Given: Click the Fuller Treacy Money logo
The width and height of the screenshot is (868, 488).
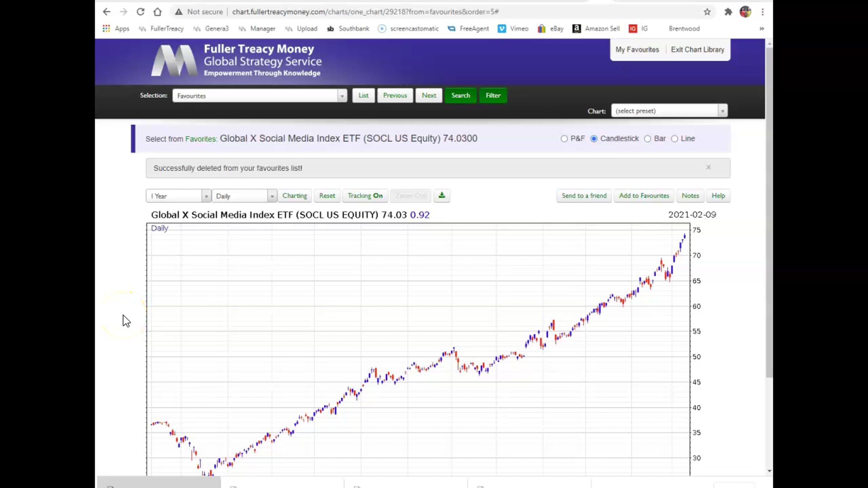Looking at the screenshot, I should (236, 60).
